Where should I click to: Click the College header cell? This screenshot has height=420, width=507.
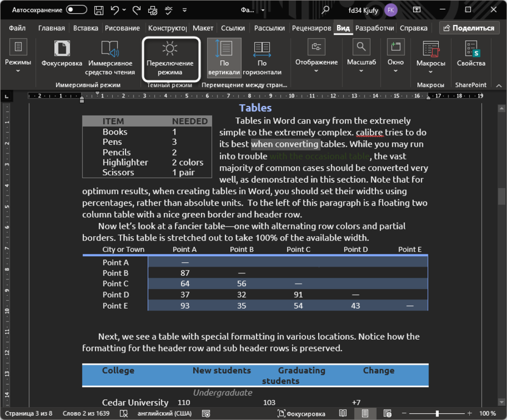click(x=118, y=371)
